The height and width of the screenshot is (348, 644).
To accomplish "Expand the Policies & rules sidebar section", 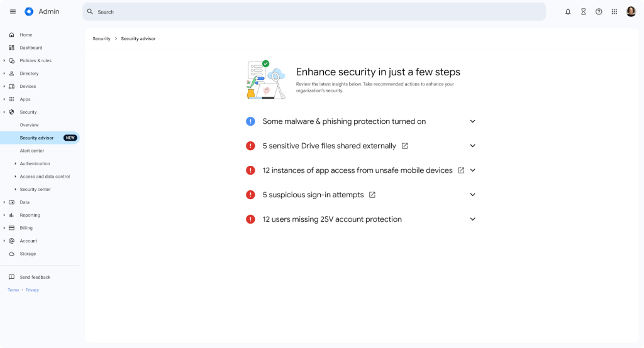I will click(4, 61).
